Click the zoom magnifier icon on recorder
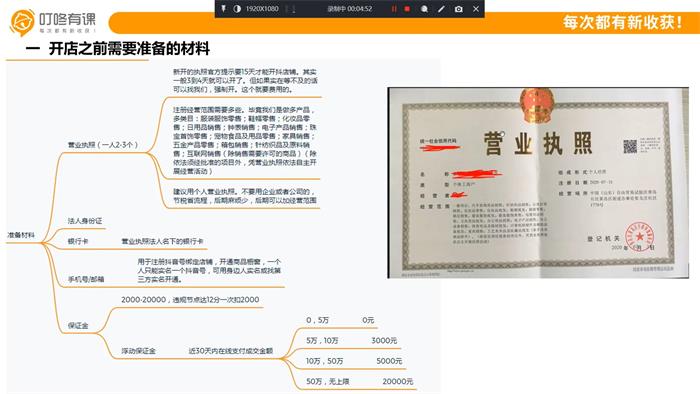Image resolution: width=700 pixels, height=394 pixels. [424, 8]
